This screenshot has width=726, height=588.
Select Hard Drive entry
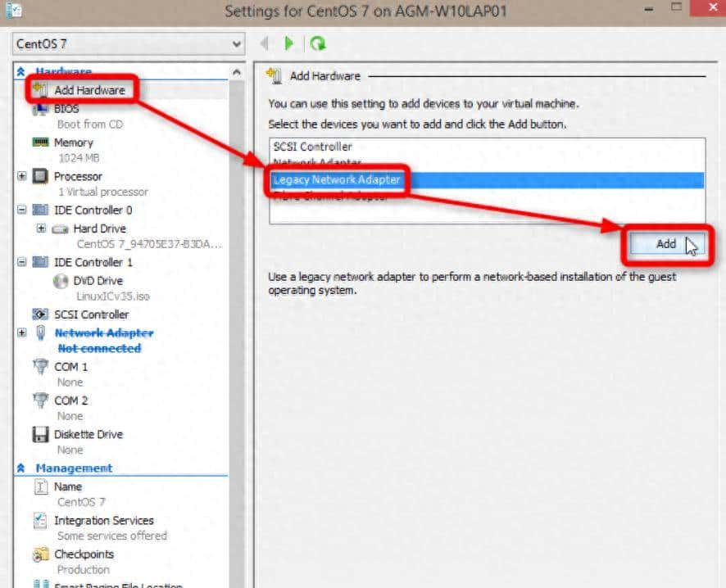click(99, 228)
